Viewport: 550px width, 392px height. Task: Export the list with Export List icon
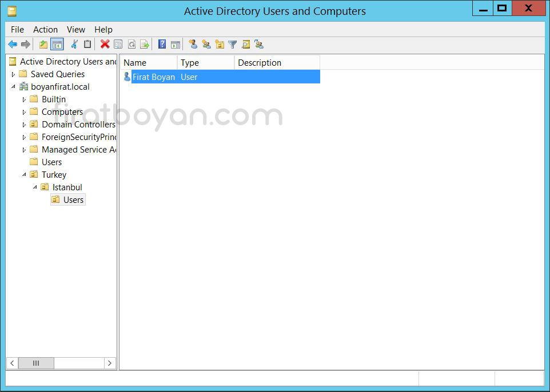point(145,45)
